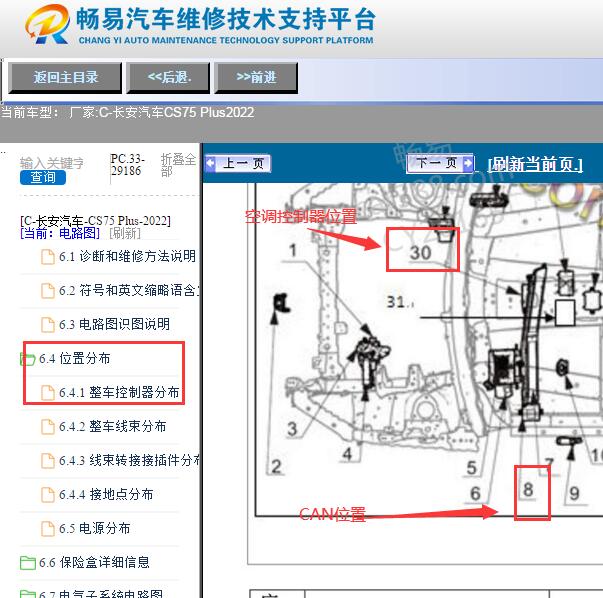Click component number 5 in the diagram
Screen dimensions: 603x598
click(x=471, y=468)
